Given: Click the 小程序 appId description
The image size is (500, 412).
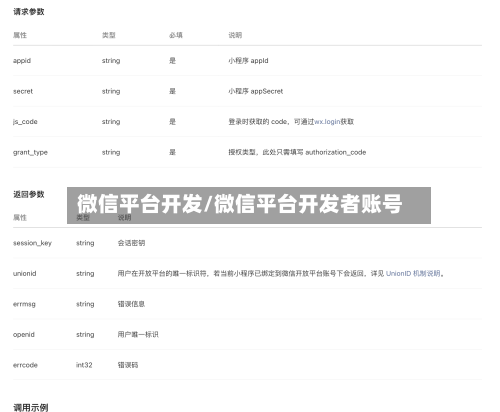Looking at the screenshot, I should click(248, 61).
